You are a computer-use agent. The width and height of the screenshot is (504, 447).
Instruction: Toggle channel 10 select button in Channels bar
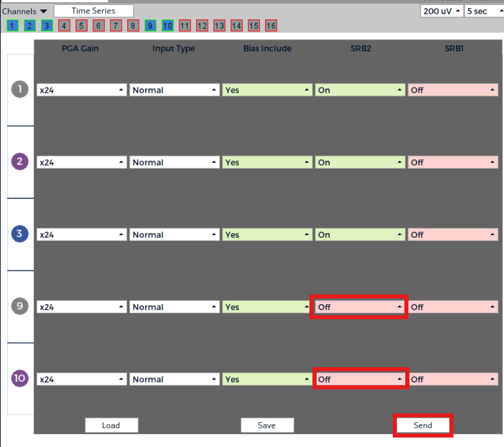168,25
